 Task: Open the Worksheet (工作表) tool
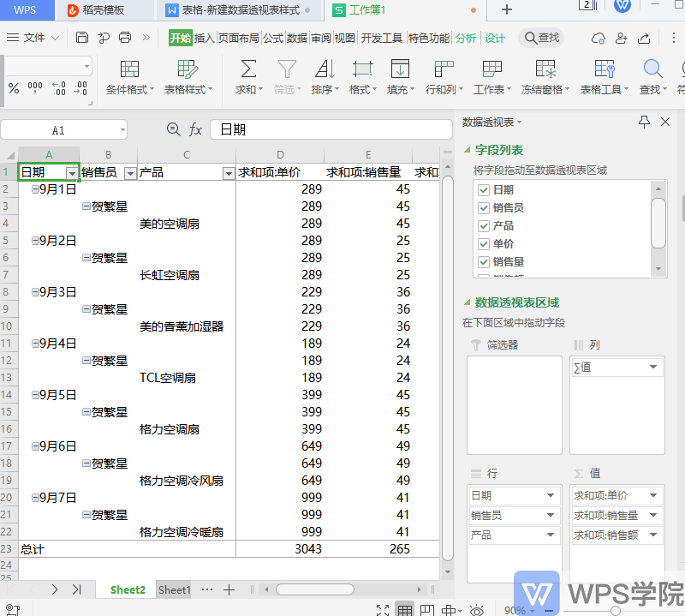(x=491, y=77)
